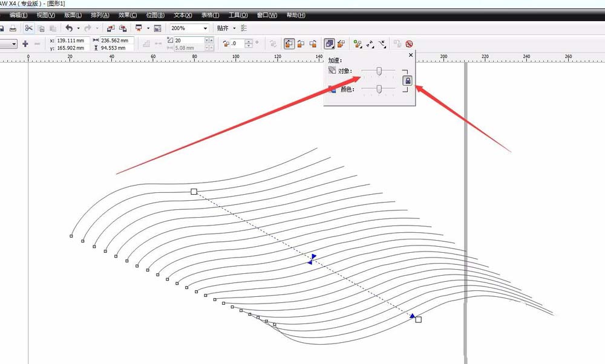Click the Import icon

[111, 28]
